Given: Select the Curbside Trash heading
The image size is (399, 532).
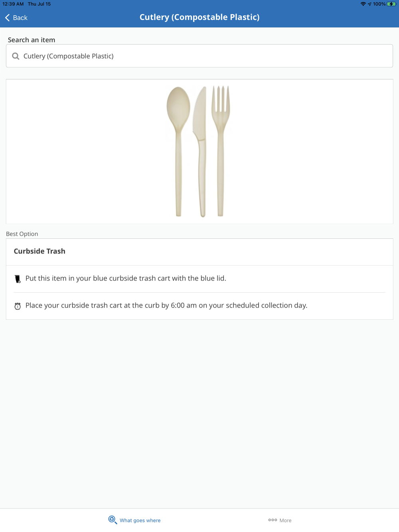Looking at the screenshot, I should coord(40,251).
